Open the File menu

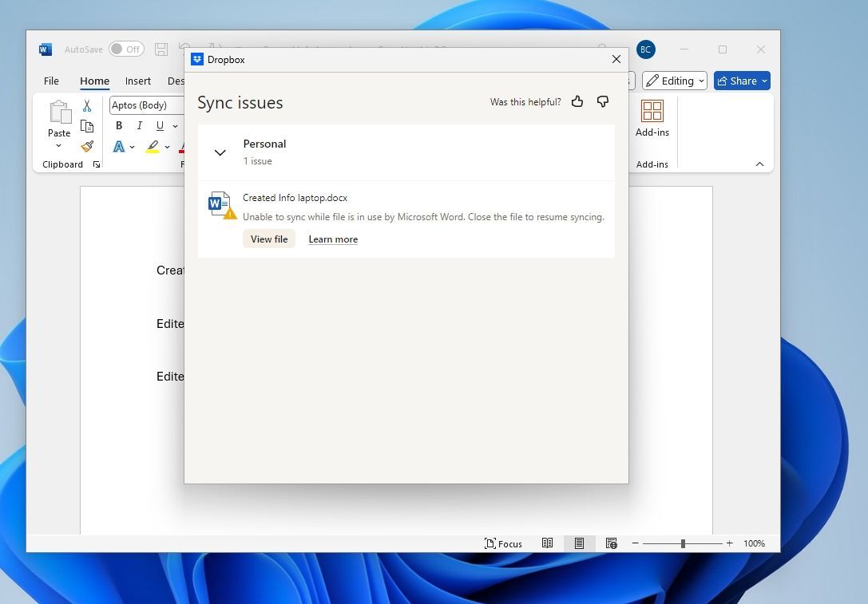click(x=51, y=81)
